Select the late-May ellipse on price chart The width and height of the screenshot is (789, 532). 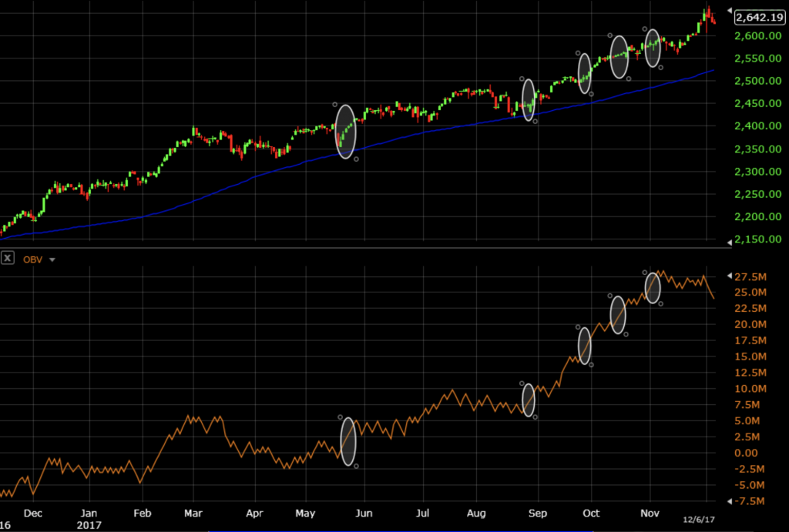click(346, 131)
